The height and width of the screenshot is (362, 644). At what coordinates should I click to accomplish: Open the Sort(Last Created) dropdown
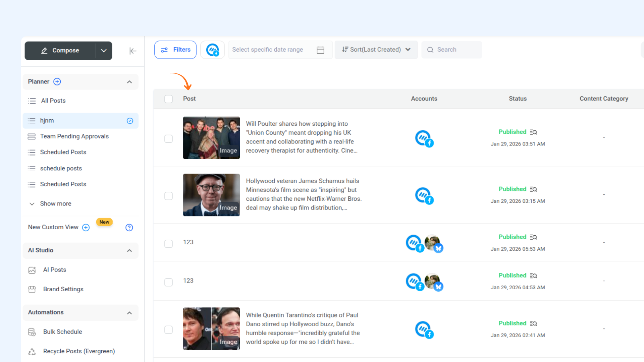[x=376, y=50]
